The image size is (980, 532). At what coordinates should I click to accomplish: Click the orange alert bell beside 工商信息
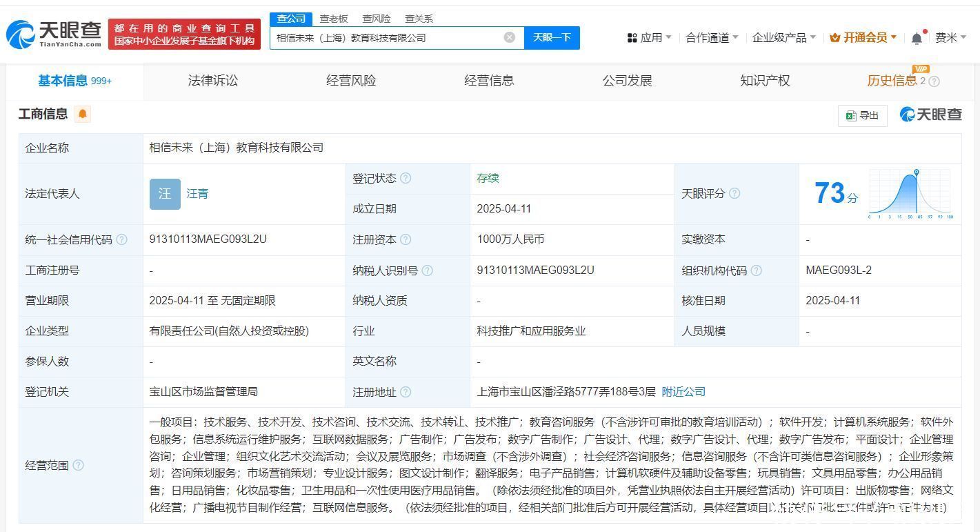point(83,114)
